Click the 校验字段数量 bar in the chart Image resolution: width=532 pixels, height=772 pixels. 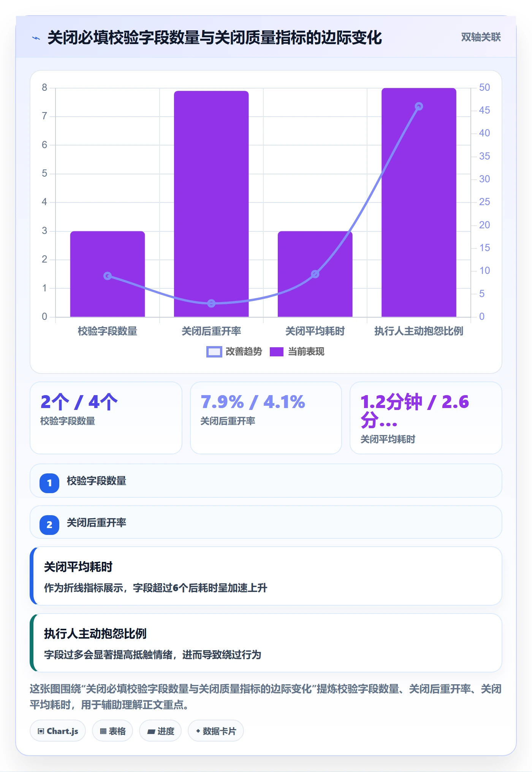tap(108, 274)
